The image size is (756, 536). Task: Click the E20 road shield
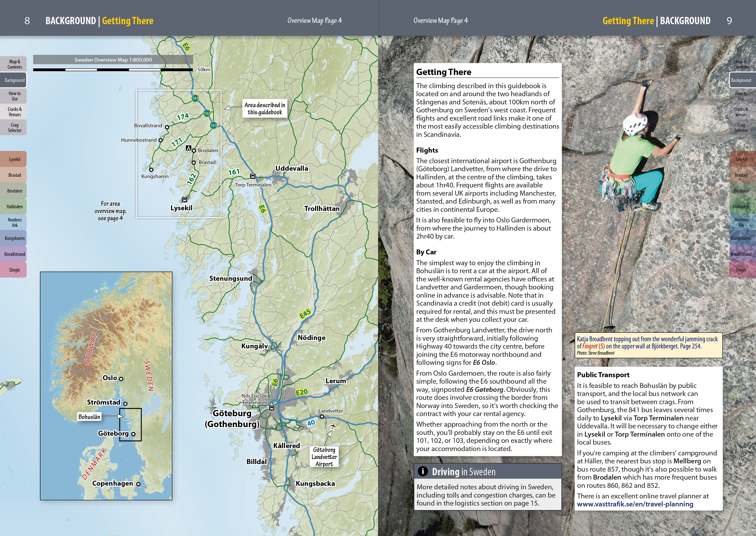point(301,392)
